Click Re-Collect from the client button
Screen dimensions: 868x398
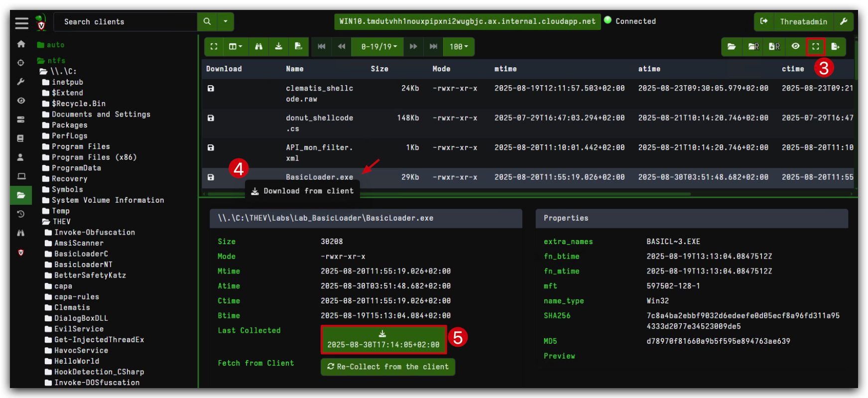(388, 367)
